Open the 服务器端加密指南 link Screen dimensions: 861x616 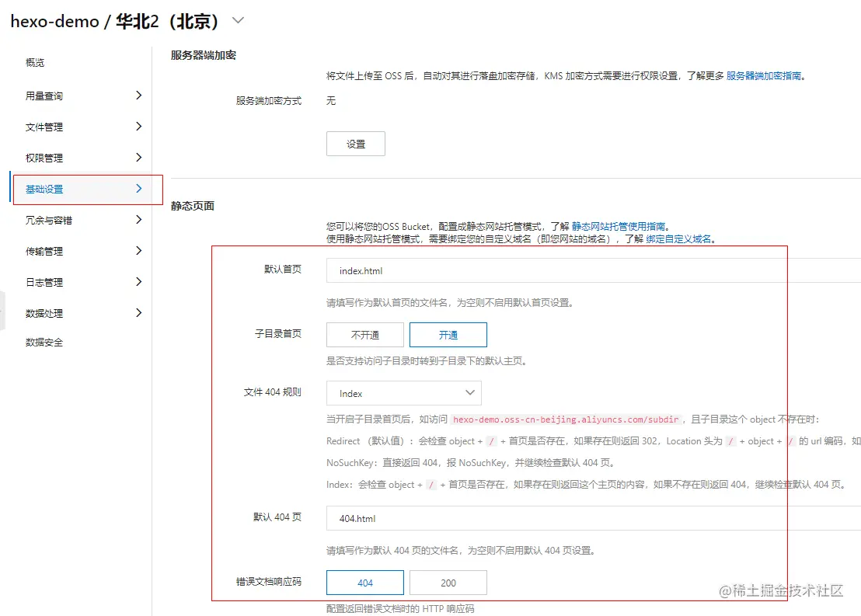coord(764,76)
